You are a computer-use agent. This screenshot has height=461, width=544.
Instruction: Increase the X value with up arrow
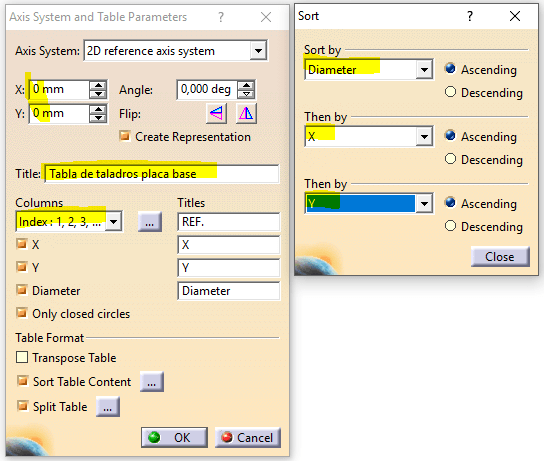[x=98, y=85]
